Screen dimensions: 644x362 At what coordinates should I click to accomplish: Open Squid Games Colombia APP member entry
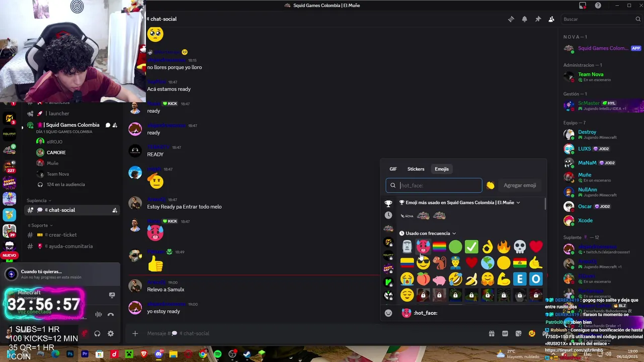coord(603,48)
